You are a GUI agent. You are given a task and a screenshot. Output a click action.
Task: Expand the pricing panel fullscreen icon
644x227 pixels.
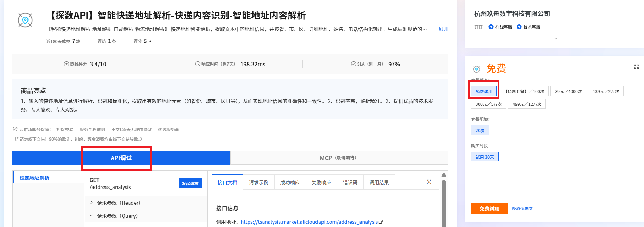637,67
